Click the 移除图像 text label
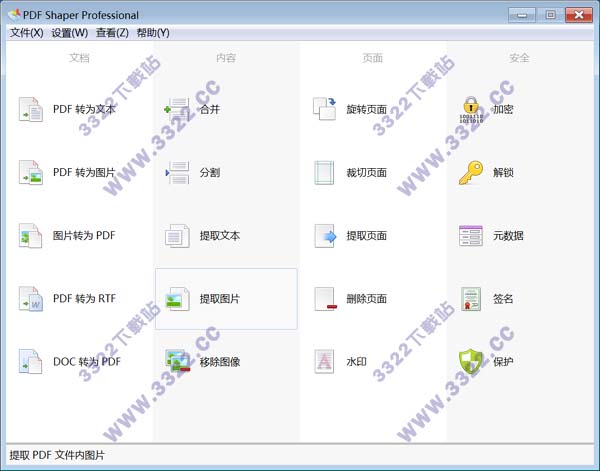Screen dimensions: 600x471 click(x=220, y=362)
